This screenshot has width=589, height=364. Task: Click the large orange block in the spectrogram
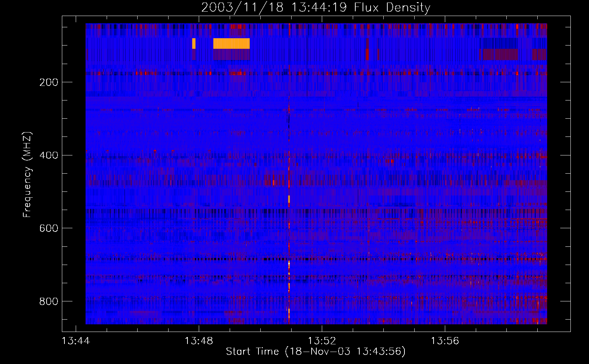click(x=232, y=43)
